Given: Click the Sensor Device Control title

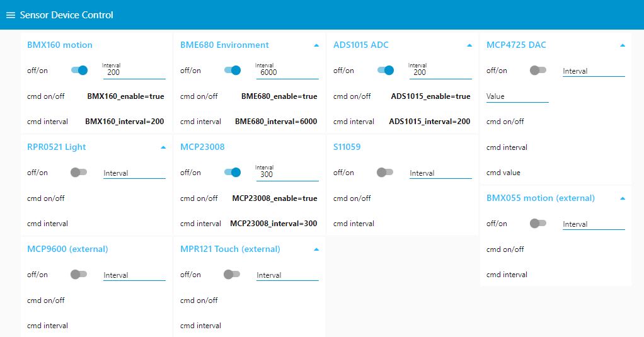Looking at the screenshot, I should pyautogui.click(x=67, y=15).
